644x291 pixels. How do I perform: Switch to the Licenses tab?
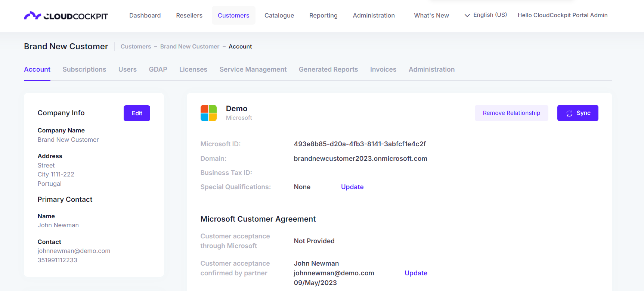(x=193, y=69)
